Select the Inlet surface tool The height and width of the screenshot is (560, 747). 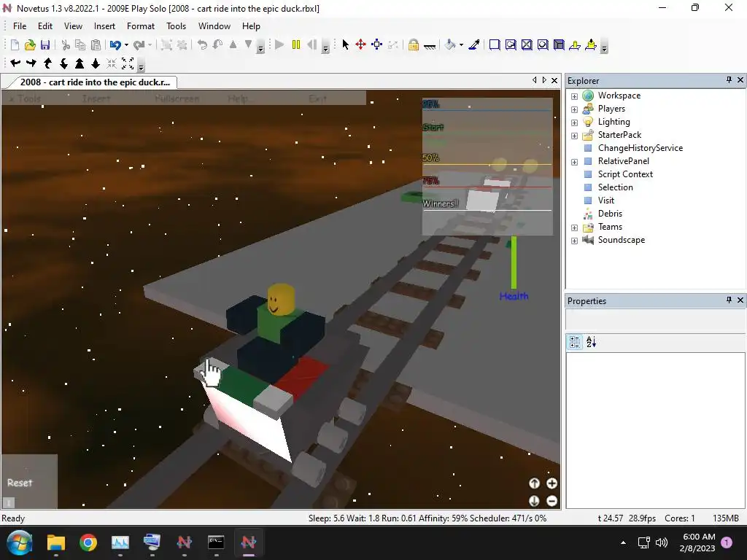pyautogui.click(x=559, y=44)
